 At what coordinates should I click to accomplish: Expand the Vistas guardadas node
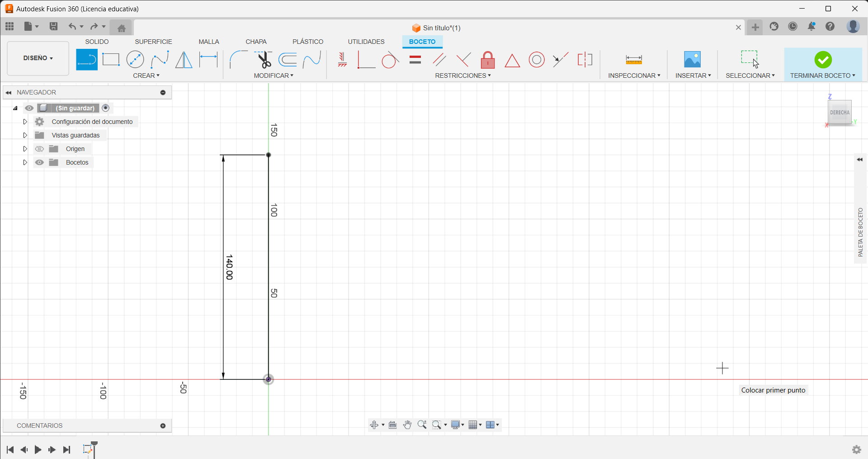point(25,135)
